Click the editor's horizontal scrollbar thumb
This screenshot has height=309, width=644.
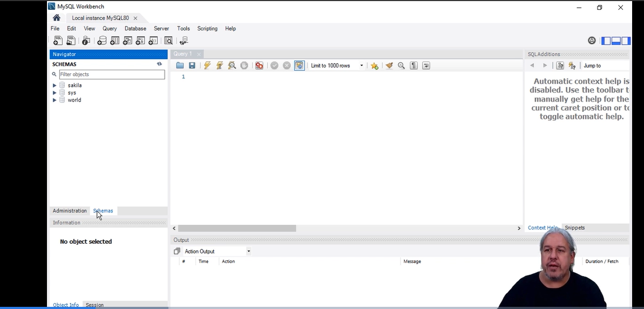(237, 228)
